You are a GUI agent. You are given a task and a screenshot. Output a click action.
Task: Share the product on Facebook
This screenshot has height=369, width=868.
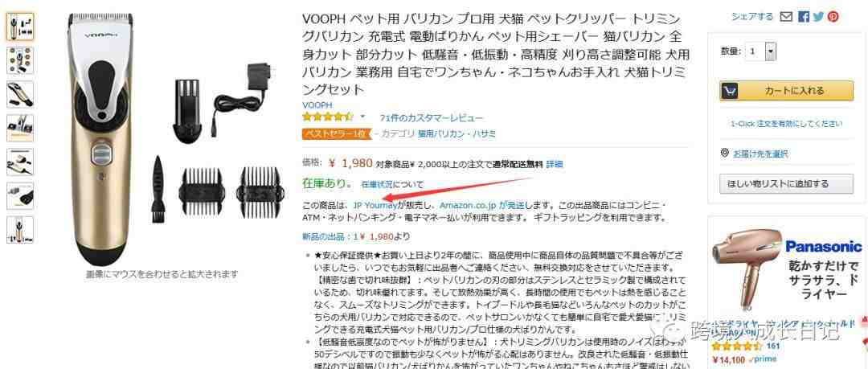click(x=804, y=17)
